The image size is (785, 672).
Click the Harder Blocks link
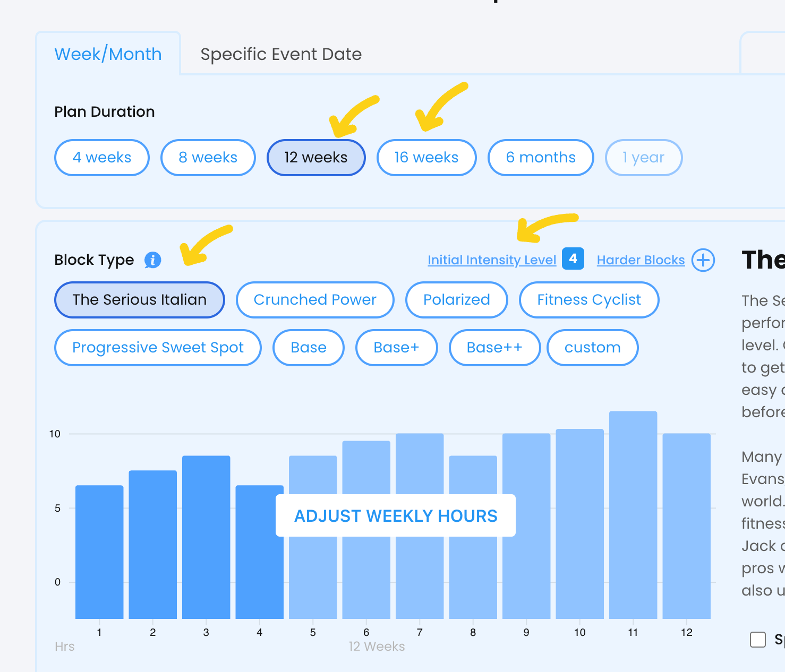641,260
